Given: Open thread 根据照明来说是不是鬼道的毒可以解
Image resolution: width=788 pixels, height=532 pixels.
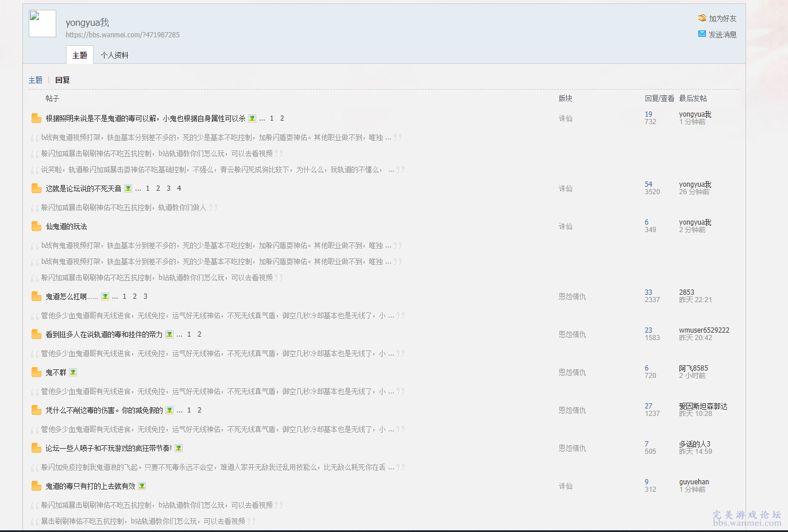Looking at the screenshot, I should [145, 118].
